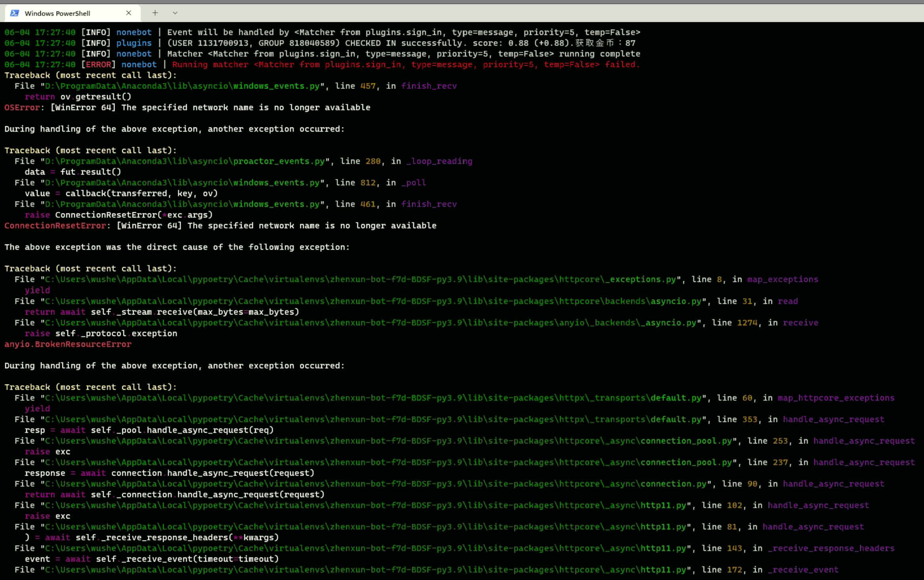This screenshot has height=580, width=924.
Task: Close the Windows PowerShell tab
Action: (x=128, y=13)
